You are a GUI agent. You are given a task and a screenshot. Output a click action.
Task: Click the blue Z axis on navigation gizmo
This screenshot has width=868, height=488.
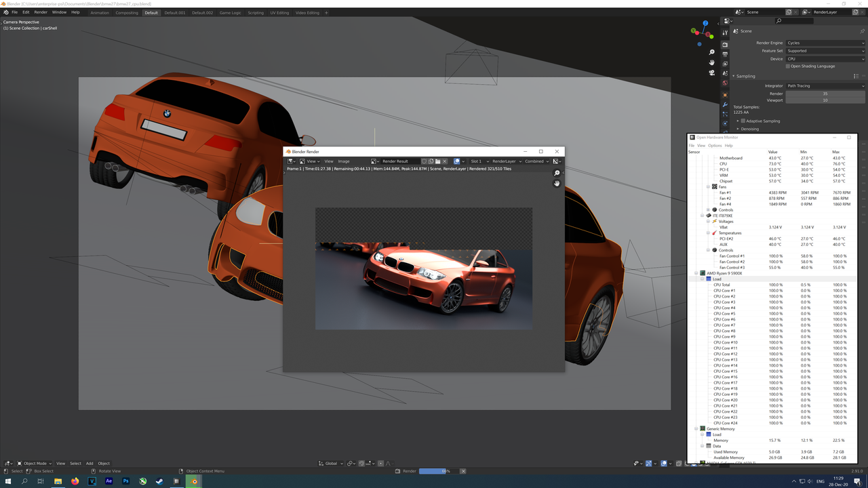(x=706, y=24)
